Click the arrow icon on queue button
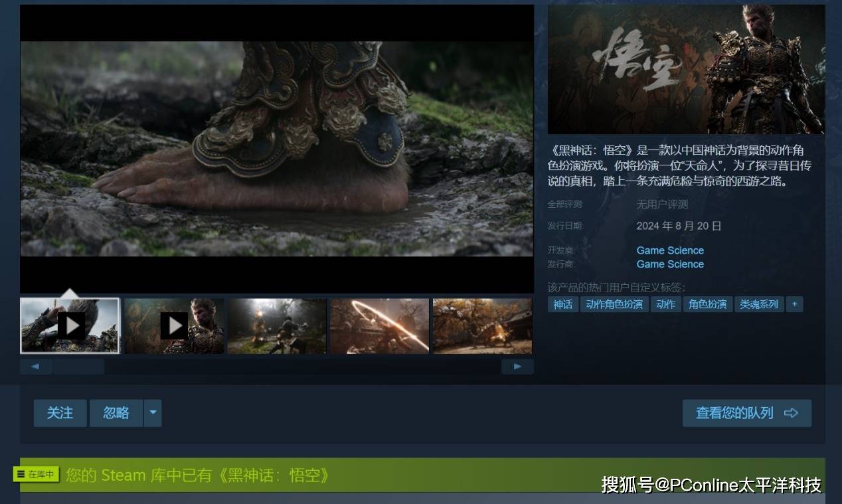 point(791,413)
